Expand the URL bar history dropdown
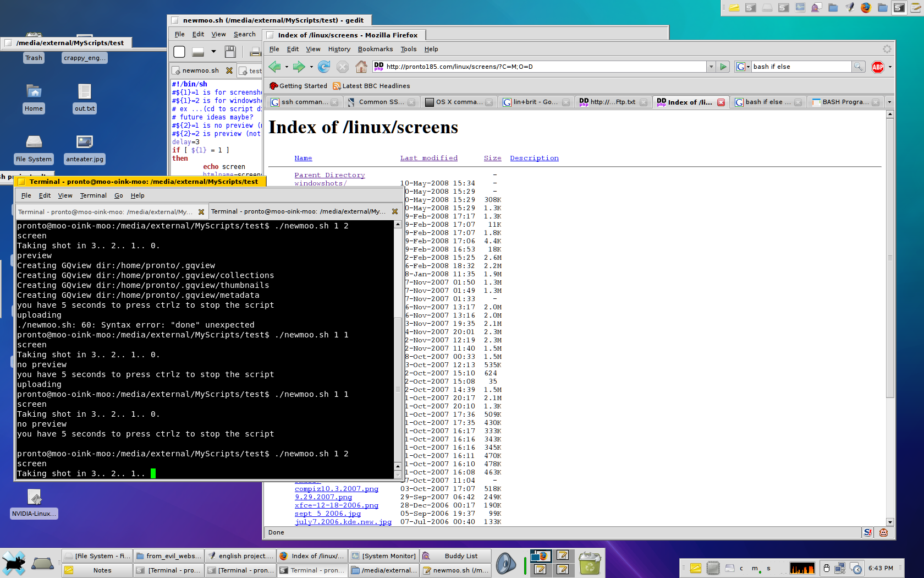This screenshot has height=578, width=924. click(711, 67)
